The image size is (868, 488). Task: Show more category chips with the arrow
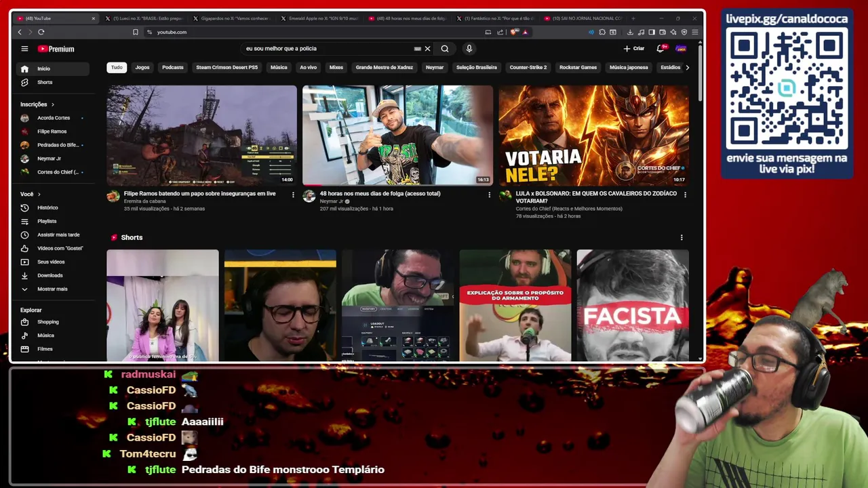tap(687, 67)
